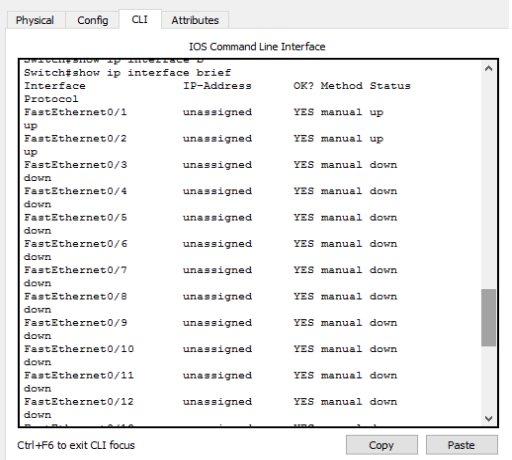Click the Status column header text
512x460 pixels.
point(390,86)
